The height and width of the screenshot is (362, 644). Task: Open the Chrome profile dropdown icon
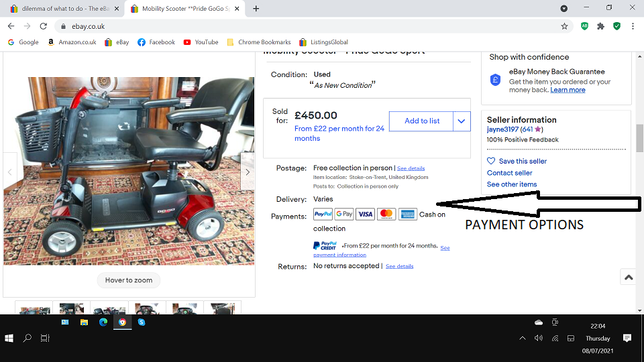pos(564,9)
